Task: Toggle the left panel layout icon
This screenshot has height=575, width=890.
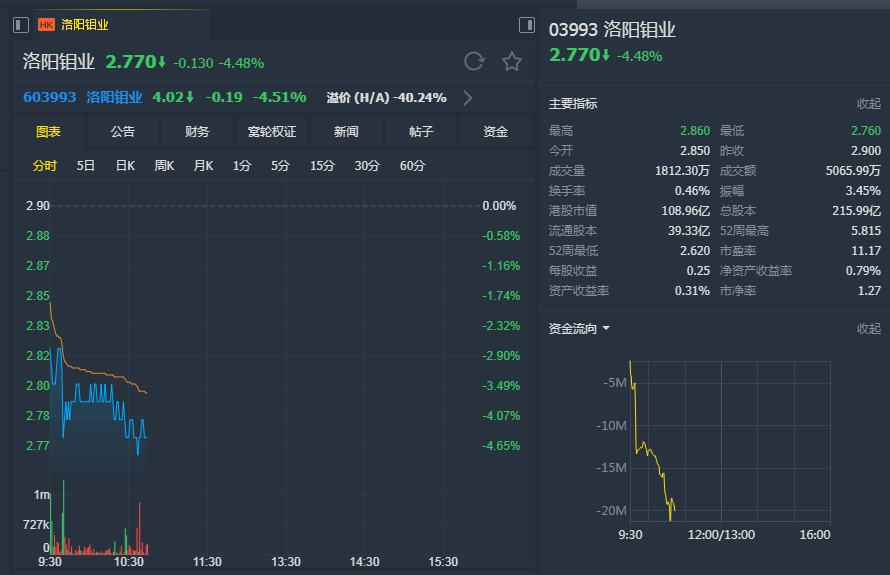Action: point(21,25)
